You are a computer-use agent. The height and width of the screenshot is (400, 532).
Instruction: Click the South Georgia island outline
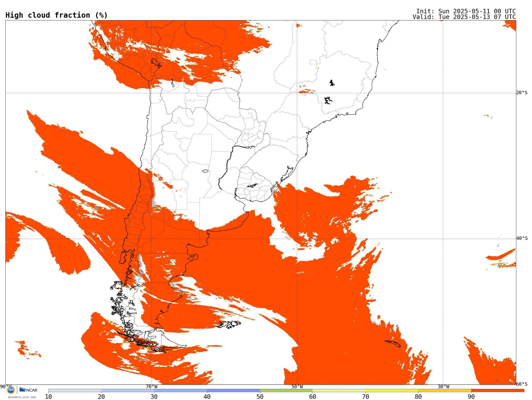coord(393,343)
